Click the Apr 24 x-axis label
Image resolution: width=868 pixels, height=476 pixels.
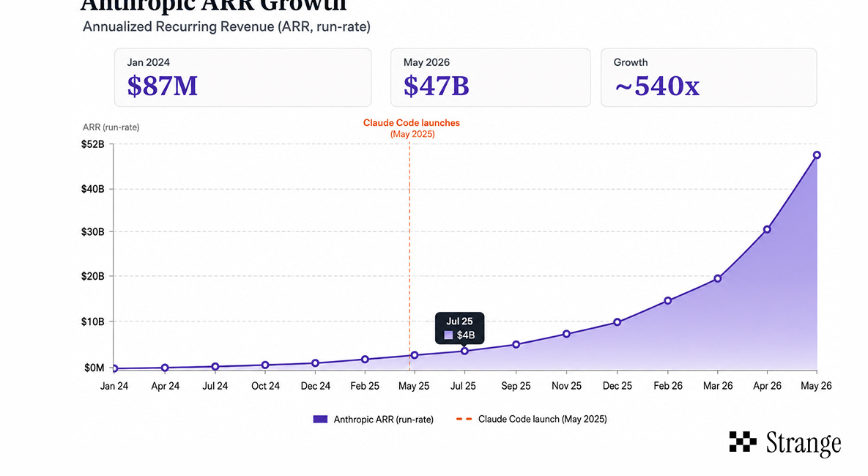click(x=165, y=386)
